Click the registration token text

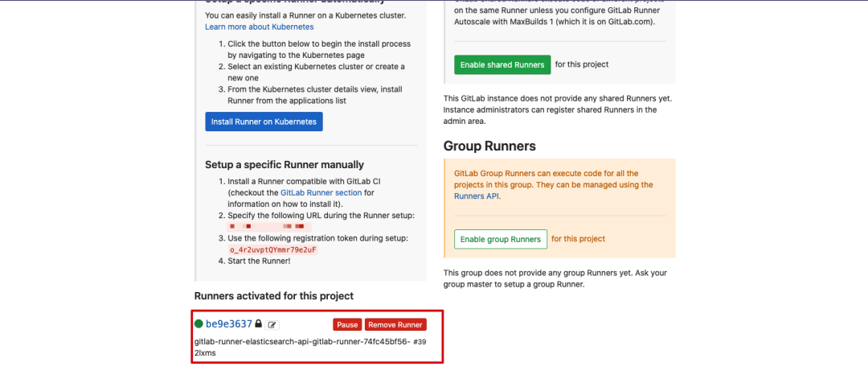[x=273, y=250]
